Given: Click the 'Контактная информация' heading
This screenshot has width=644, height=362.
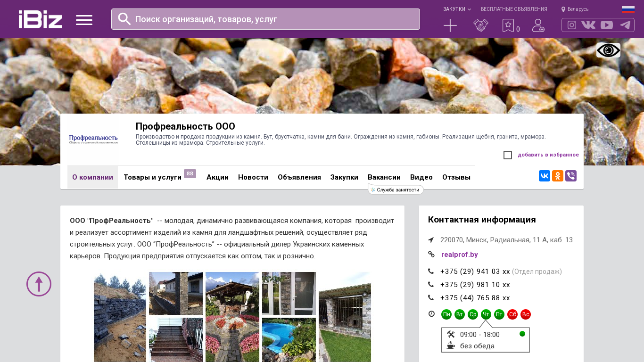Looking at the screenshot, I should [x=482, y=220].
